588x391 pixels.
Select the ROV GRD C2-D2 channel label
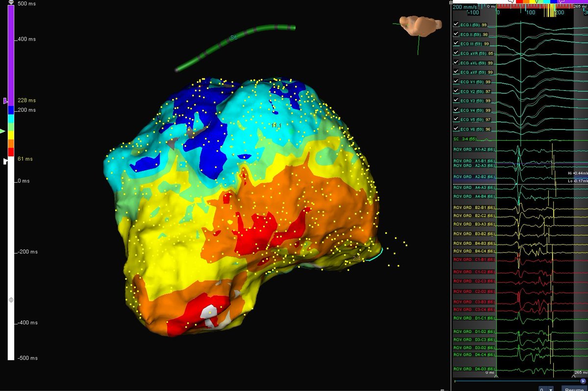(x=474, y=292)
